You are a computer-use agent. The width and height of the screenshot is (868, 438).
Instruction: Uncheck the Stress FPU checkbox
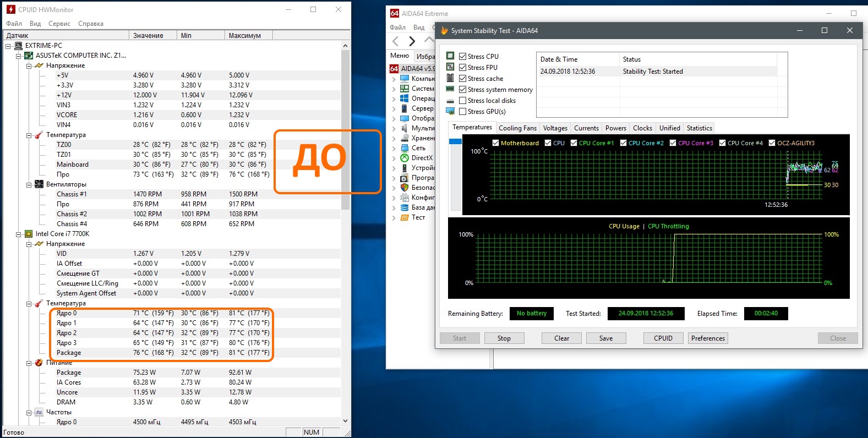coord(463,68)
